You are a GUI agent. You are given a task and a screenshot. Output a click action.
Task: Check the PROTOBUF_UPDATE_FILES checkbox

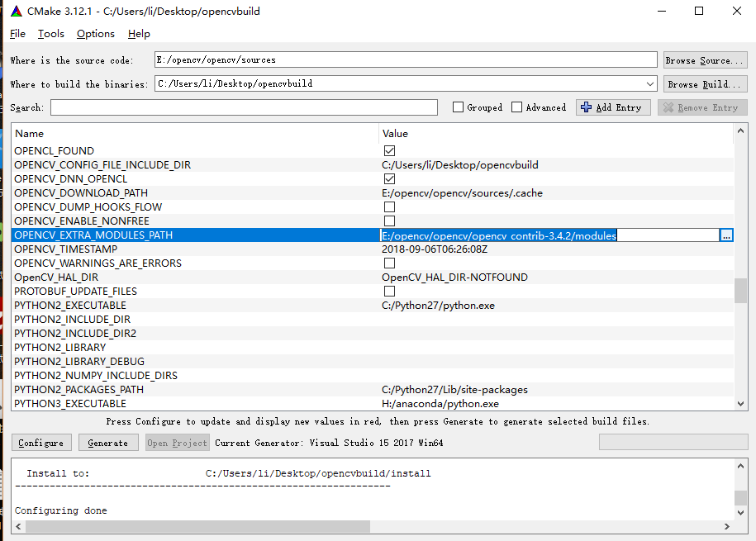[x=390, y=292]
